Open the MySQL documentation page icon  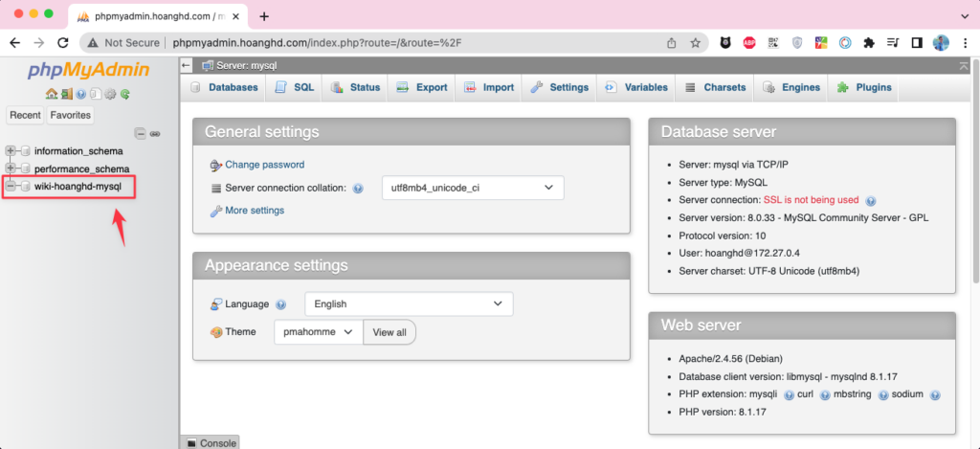point(96,94)
